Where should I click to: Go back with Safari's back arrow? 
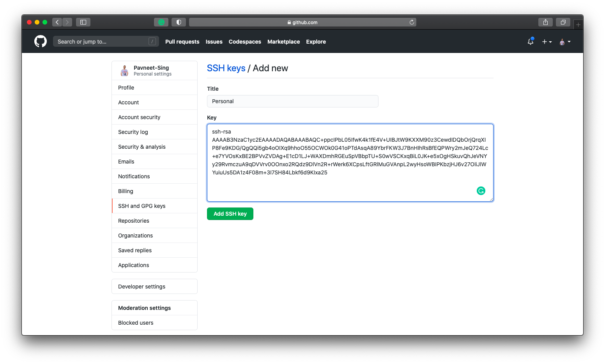coord(57,22)
